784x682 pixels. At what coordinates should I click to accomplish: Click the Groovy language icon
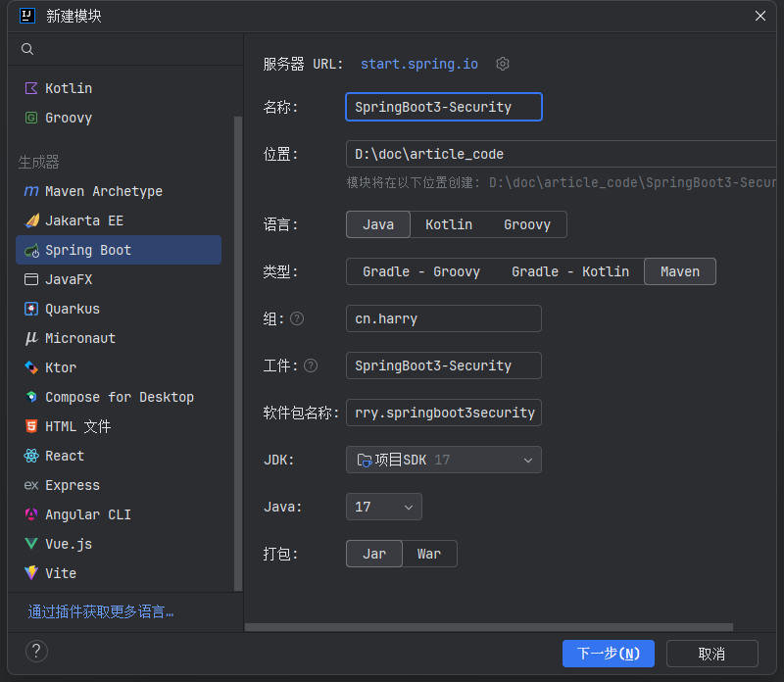31,118
